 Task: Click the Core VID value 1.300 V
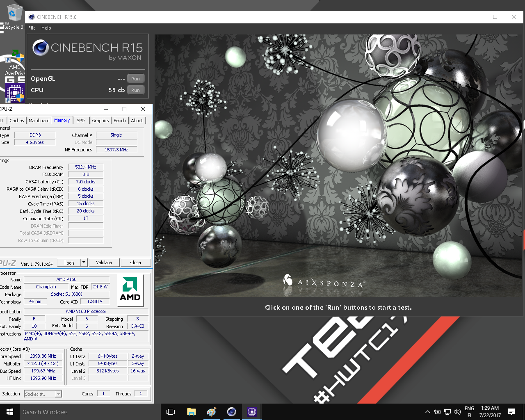coord(94,301)
